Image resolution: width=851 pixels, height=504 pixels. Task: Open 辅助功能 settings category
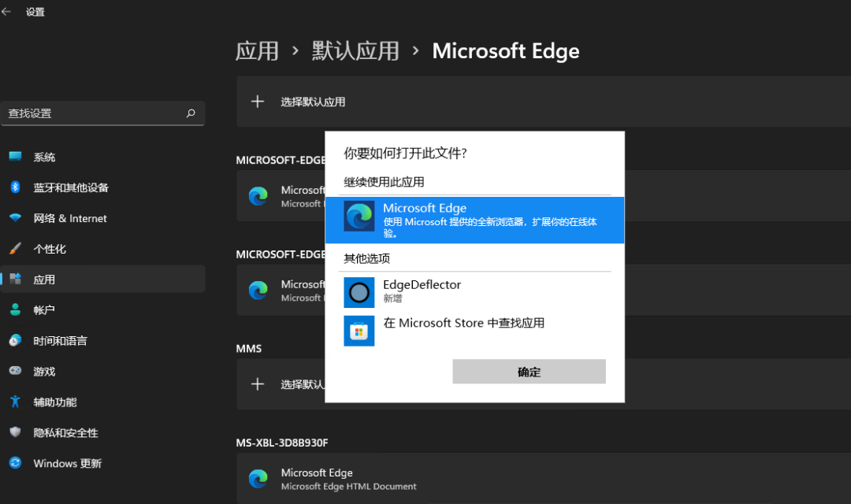tap(102, 402)
